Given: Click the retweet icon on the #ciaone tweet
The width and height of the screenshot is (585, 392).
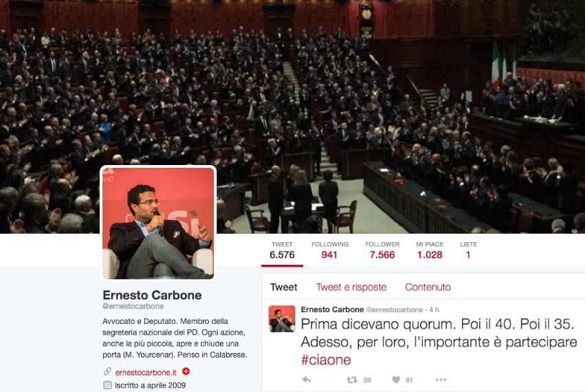Looking at the screenshot, I should pos(352,380).
